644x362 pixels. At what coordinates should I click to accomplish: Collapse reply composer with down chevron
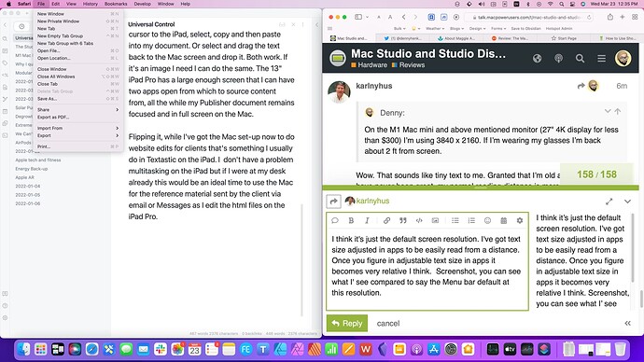click(627, 202)
